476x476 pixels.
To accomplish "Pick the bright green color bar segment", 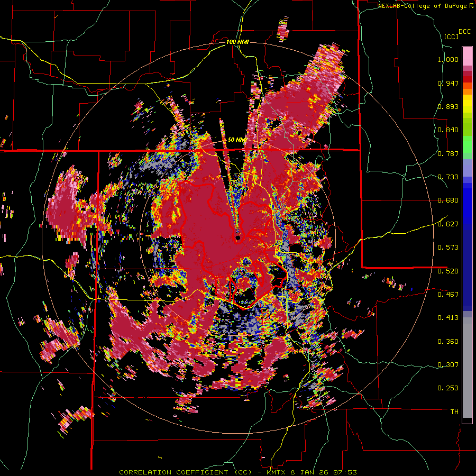I will click(467, 144).
